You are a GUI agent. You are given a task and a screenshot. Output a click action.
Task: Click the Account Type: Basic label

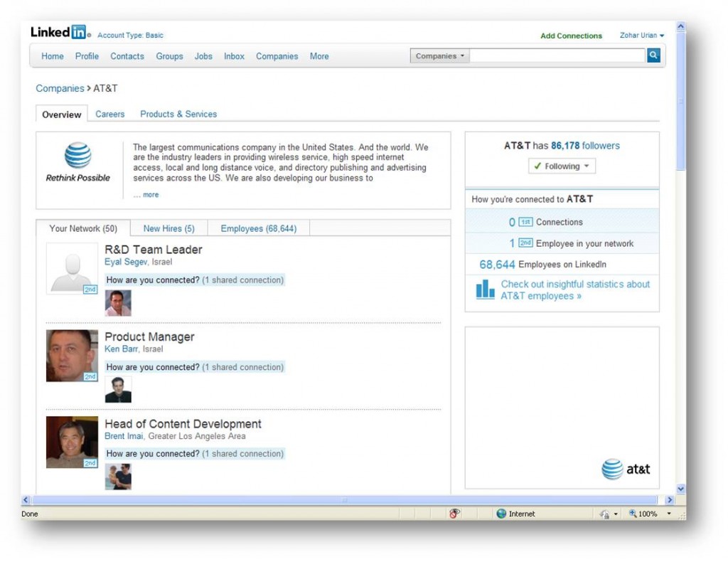point(131,36)
